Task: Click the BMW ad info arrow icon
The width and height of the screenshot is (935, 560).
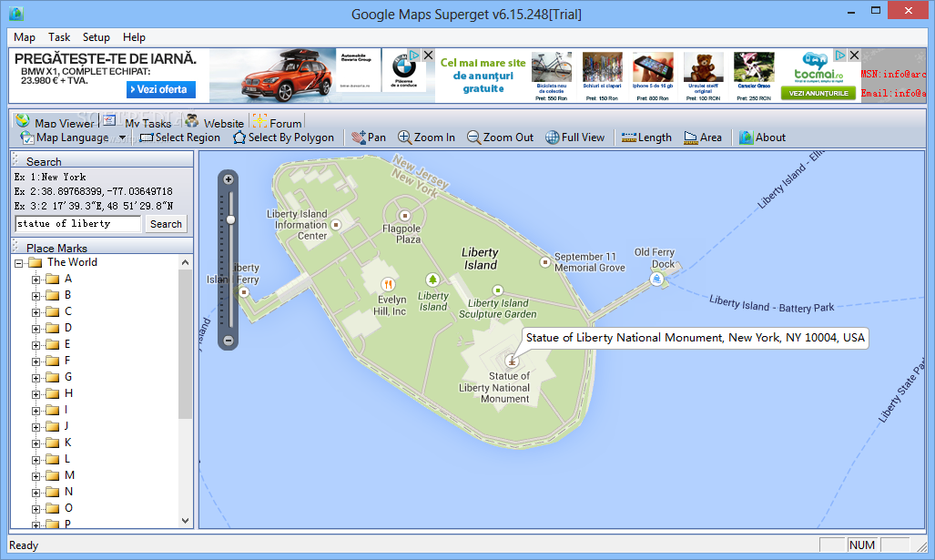Action: pos(414,55)
